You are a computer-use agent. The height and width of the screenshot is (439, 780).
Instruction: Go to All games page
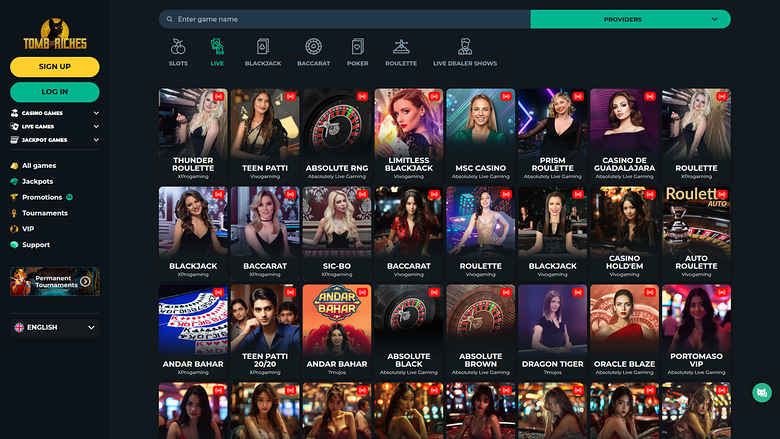tap(39, 166)
